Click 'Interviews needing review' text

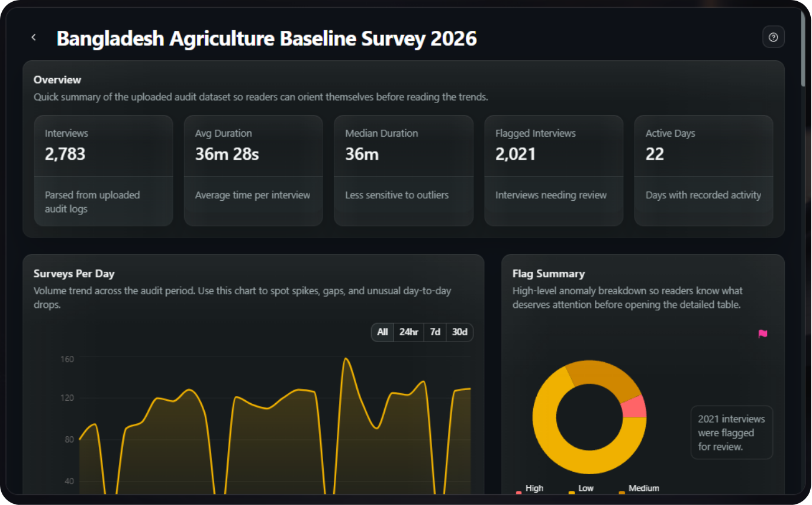(x=551, y=195)
